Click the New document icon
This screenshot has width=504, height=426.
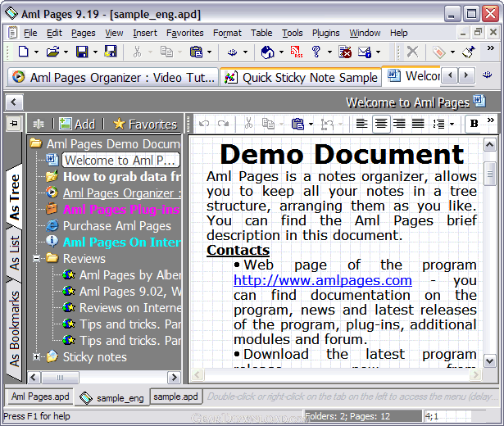[24, 52]
